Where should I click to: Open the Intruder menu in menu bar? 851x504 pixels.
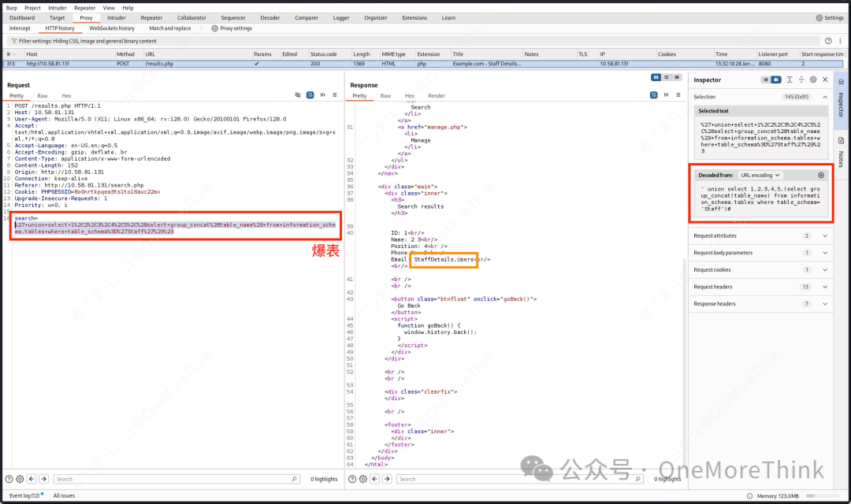click(x=58, y=8)
